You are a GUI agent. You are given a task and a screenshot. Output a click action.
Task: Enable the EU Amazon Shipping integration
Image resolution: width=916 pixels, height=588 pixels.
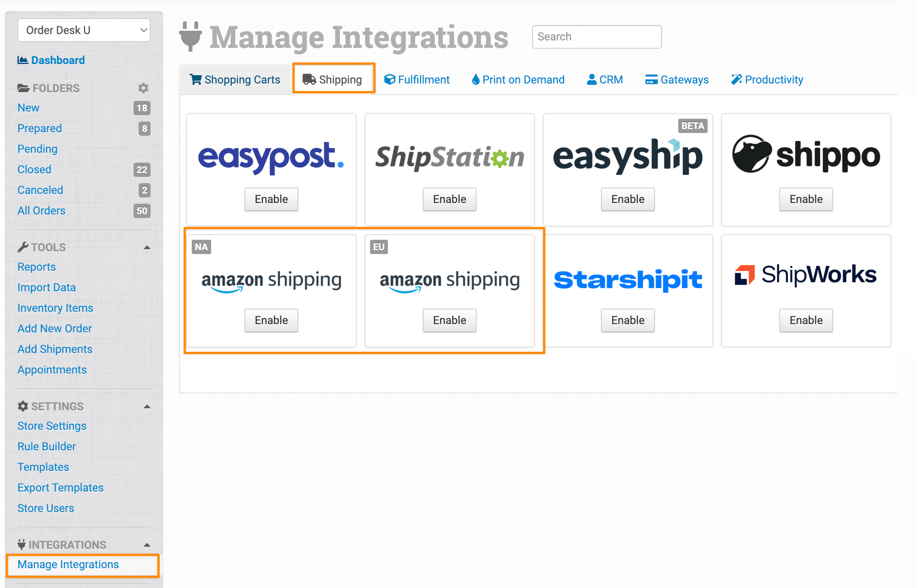tap(450, 320)
